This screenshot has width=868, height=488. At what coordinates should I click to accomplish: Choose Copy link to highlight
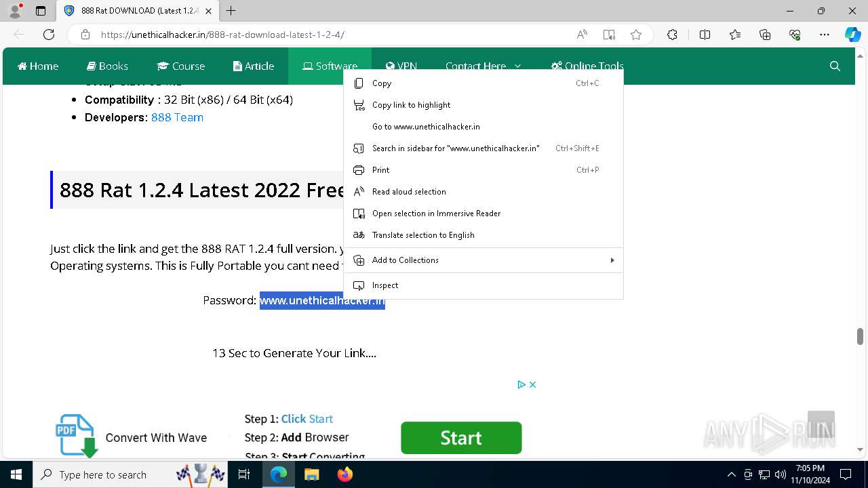pyautogui.click(x=484, y=105)
